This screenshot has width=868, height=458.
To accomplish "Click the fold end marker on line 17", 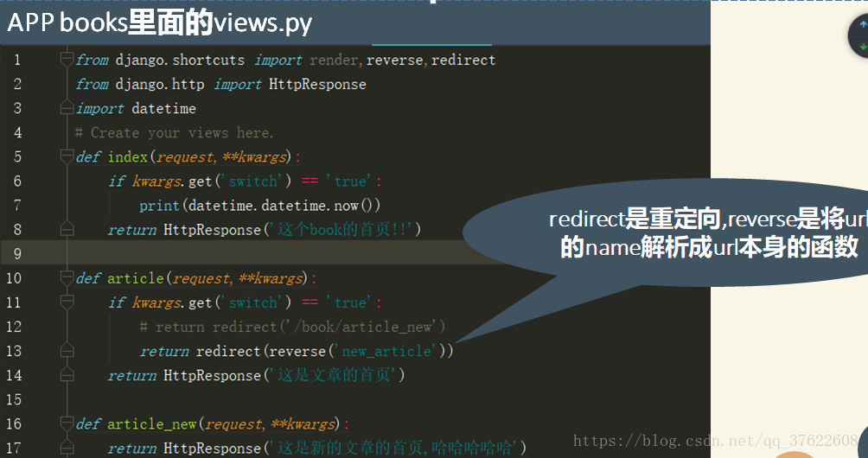I will 67,448.
